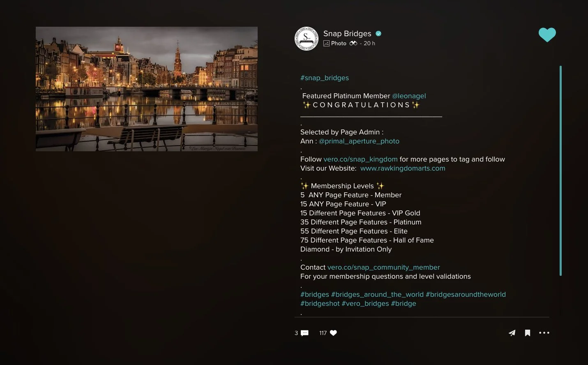Click the binoculars audience icon
The image size is (588, 365).
click(353, 43)
